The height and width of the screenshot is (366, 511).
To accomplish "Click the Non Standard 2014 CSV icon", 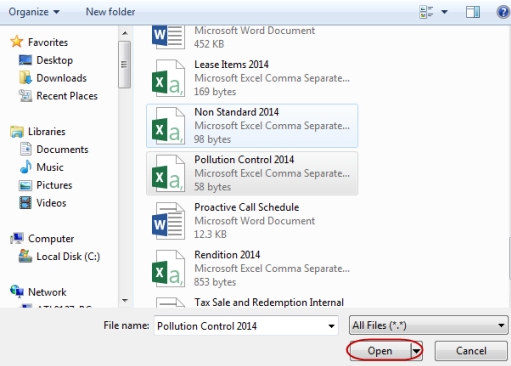I will [x=168, y=126].
